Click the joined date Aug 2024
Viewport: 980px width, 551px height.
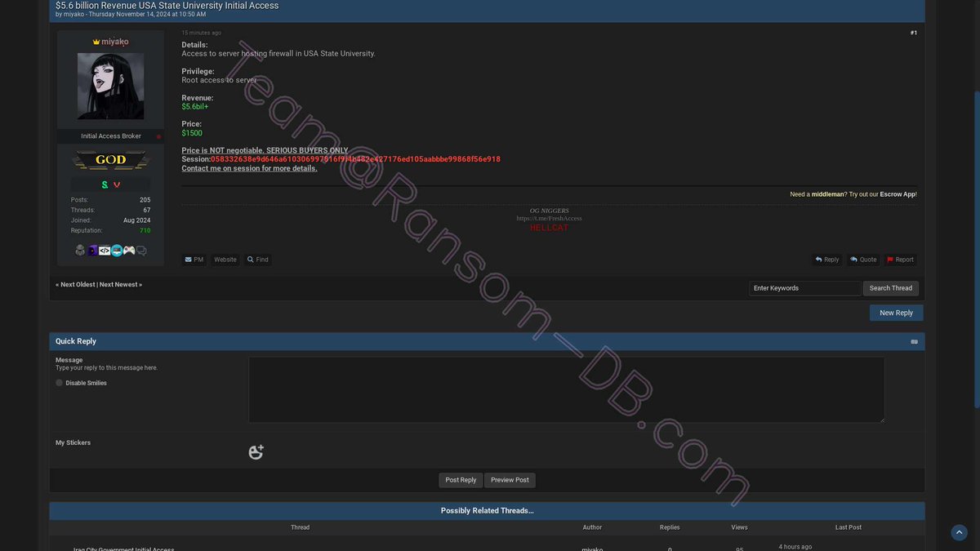tap(136, 220)
